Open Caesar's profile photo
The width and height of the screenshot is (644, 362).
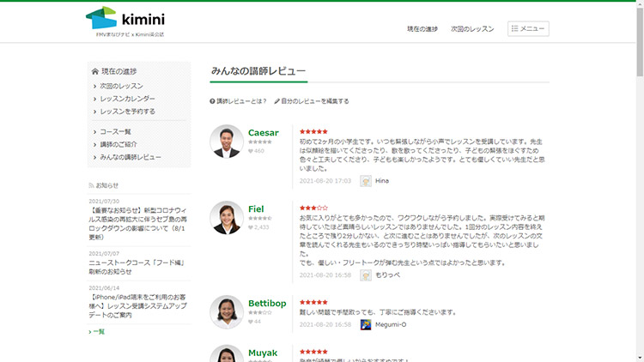tap(227, 142)
